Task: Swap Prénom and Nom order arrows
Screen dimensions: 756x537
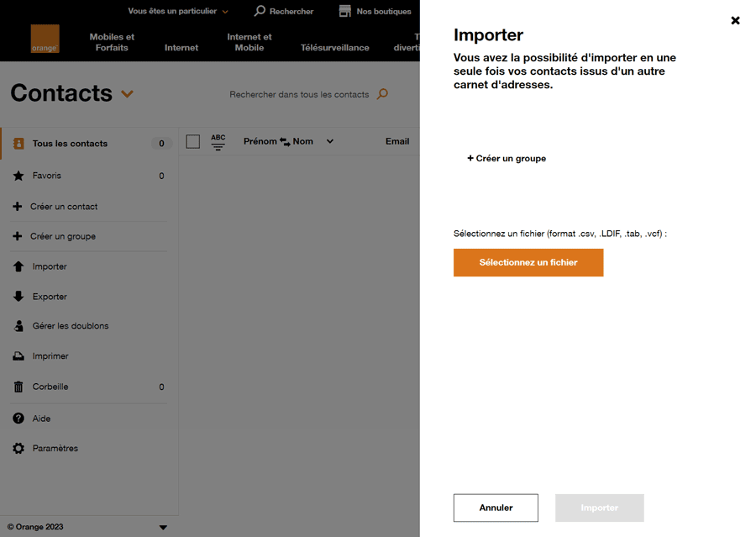Action: point(285,142)
